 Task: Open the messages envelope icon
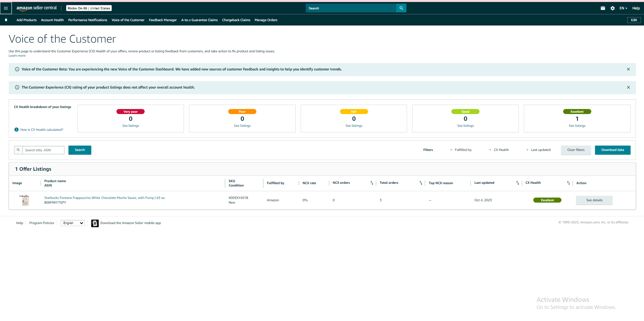(603, 8)
